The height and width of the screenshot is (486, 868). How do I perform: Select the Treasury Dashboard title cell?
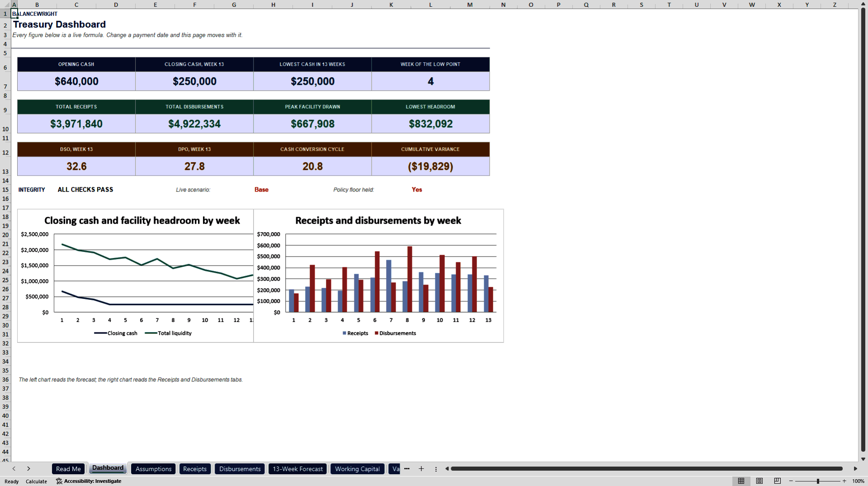pos(59,24)
